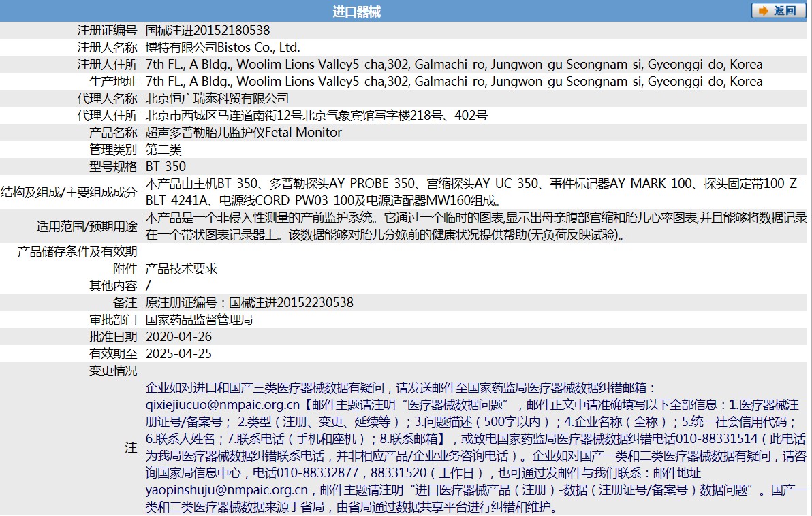The width and height of the screenshot is (812, 516).
Task: Click the 代理人住所 label
Action: click(107, 116)
